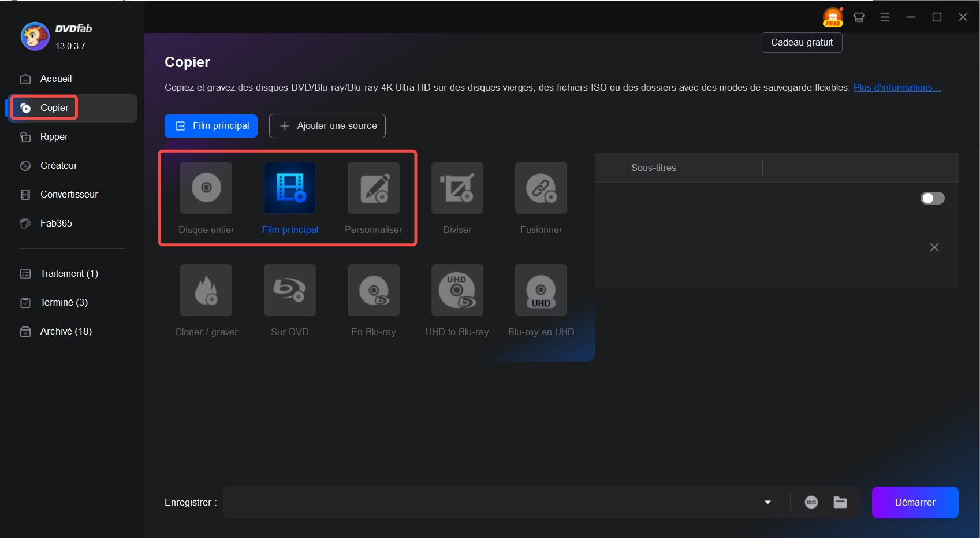
Task: Click the Démarrer button
Action: point(915,502)
